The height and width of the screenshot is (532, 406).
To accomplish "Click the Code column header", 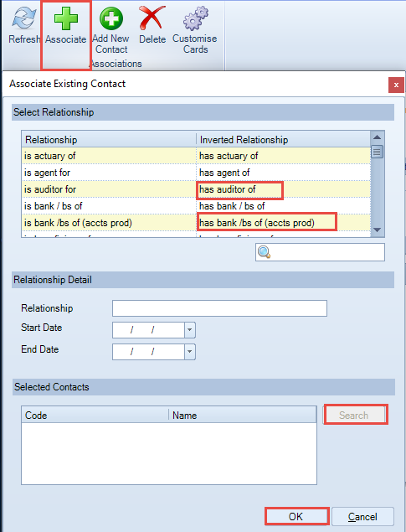I will coord(95,415).
